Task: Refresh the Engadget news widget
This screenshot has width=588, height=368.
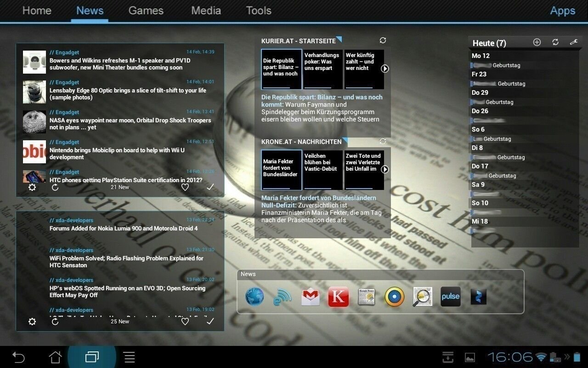Action: 55,187
